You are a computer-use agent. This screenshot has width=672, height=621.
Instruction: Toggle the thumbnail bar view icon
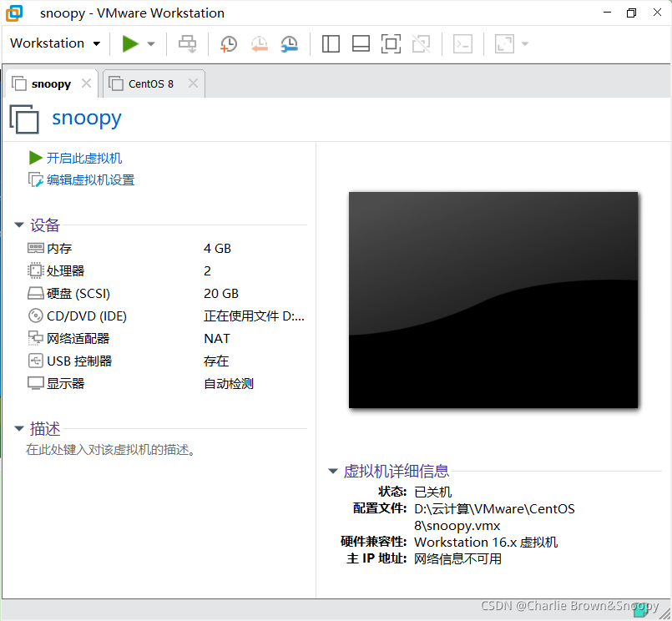point(361,43)
